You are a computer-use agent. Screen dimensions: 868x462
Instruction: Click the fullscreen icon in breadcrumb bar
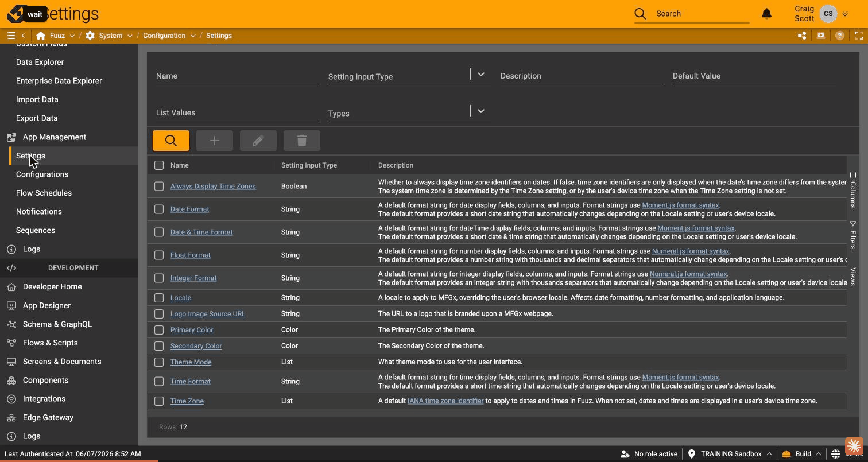(x=859, y=36)
